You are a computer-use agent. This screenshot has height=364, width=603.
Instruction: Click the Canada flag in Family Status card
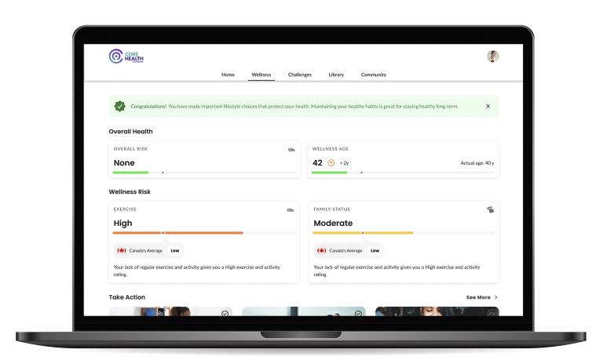coord(321,250)
